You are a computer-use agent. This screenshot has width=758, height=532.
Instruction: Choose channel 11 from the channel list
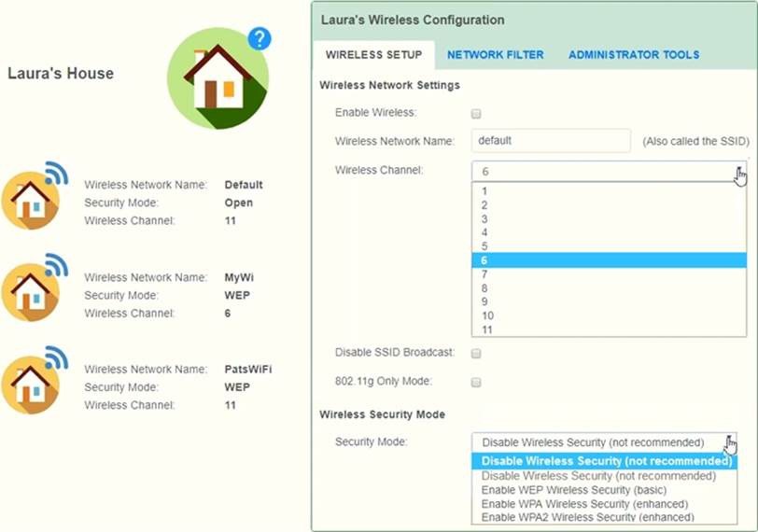487,329
